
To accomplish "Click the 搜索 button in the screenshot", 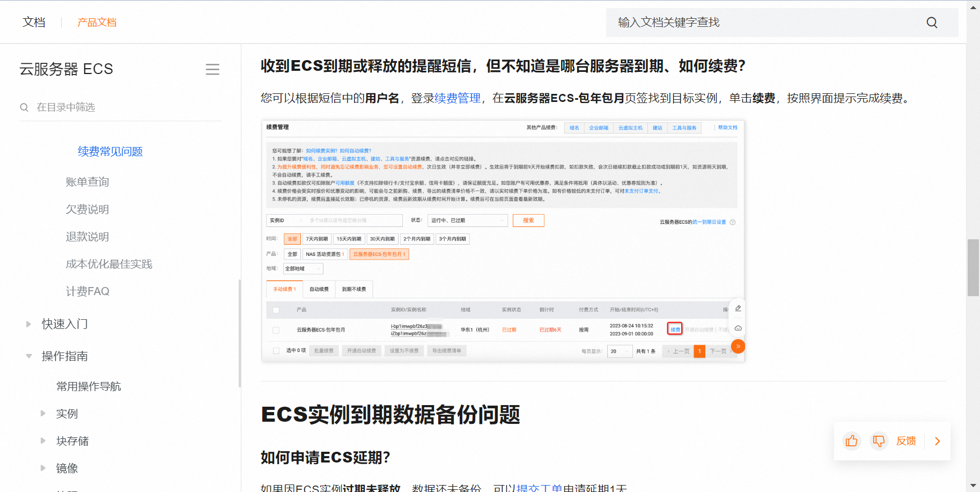I will tap(528, 221).
